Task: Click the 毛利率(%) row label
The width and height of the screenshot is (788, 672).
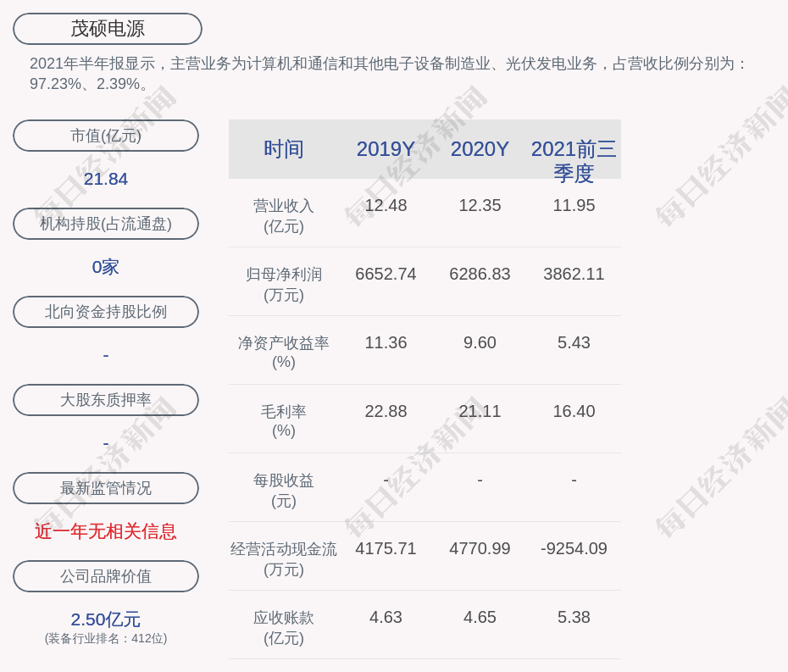Action: (x=284, y=421)
